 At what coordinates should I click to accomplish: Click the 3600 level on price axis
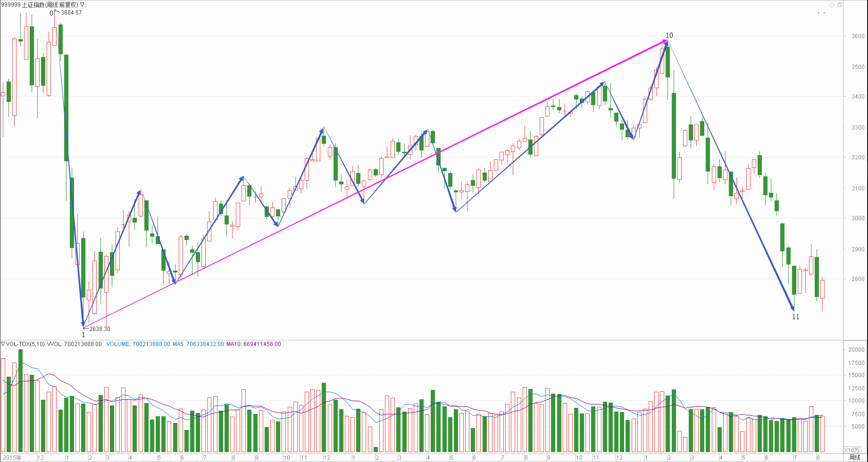point(858,36)
